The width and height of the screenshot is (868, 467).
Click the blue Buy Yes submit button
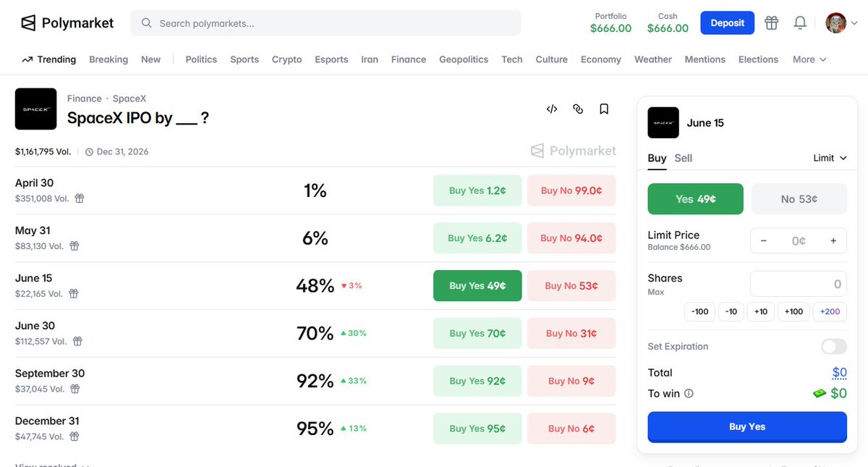(747, 426)
